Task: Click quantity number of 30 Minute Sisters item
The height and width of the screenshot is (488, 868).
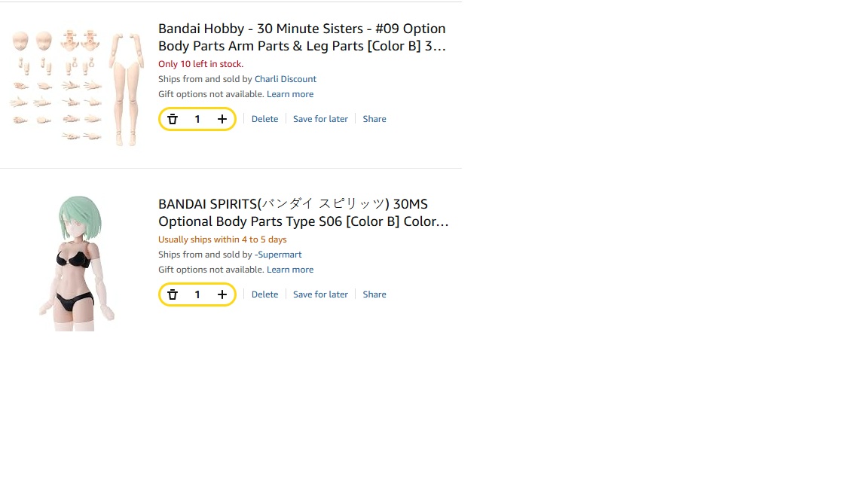Action: click(197, 119)
